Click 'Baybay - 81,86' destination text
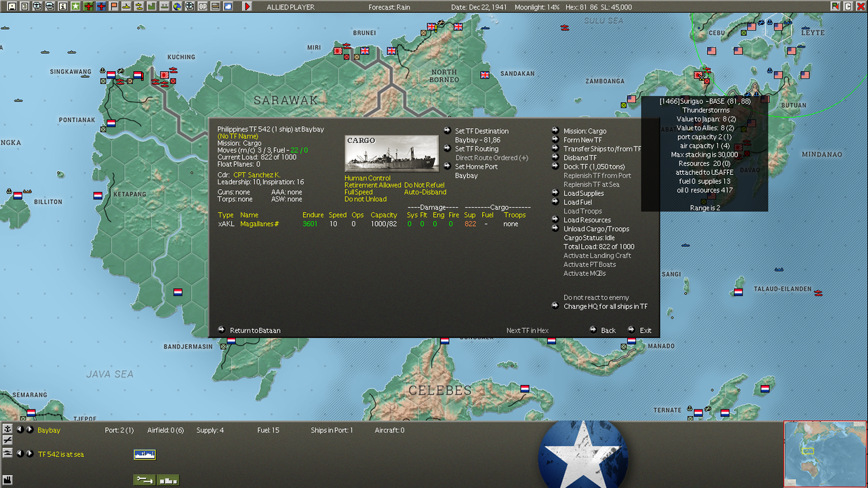 point(477,140)
